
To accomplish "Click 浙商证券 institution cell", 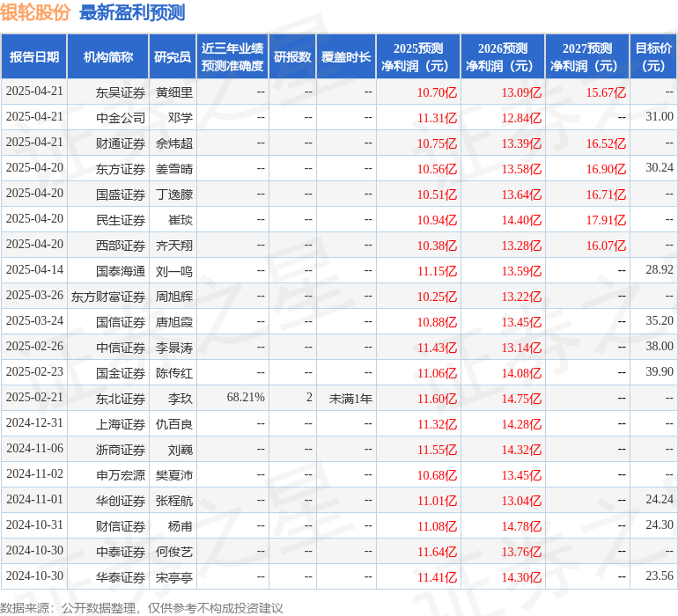I will pyautogui.click(x=121, y=450).
